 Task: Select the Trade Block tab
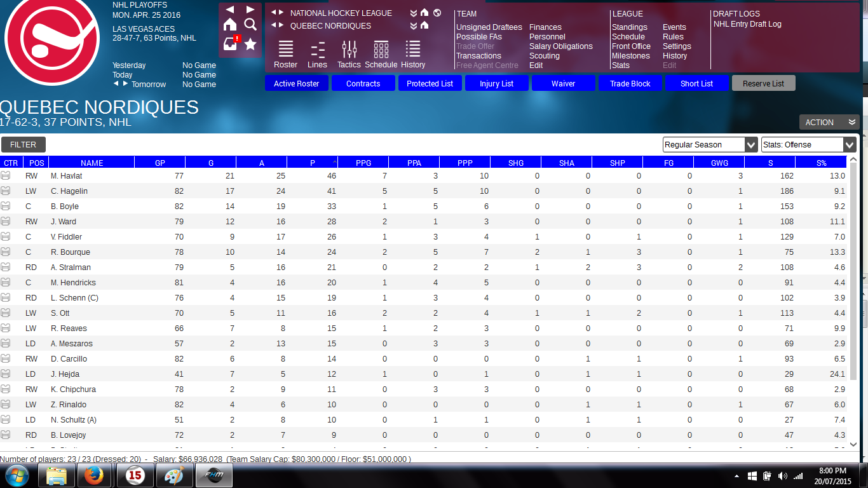coord(630,83)
